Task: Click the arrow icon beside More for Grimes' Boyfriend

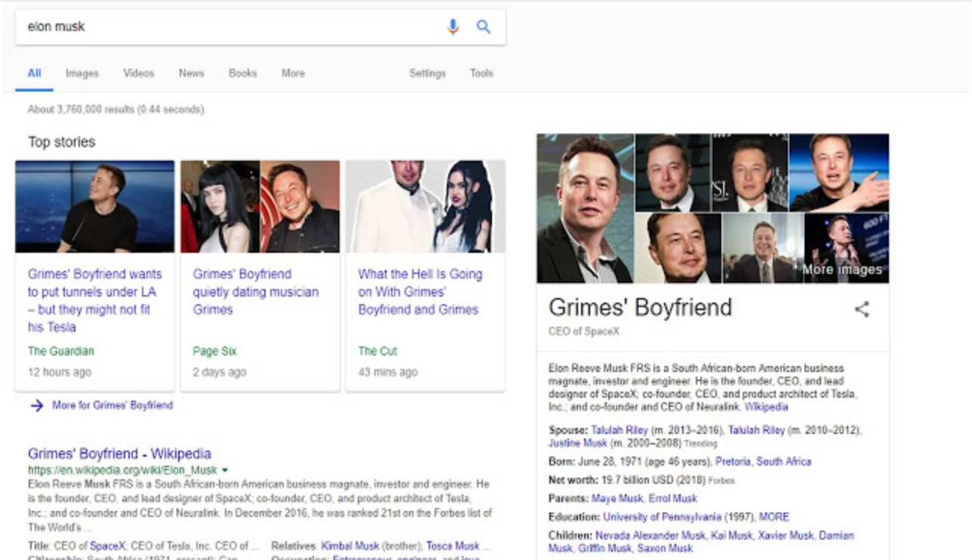Action: [36, 406]
